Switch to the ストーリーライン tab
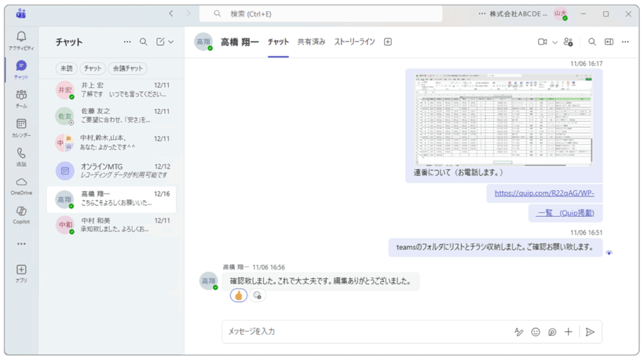The height and width of the screenshot is (360, 644). tap(355, 42)
